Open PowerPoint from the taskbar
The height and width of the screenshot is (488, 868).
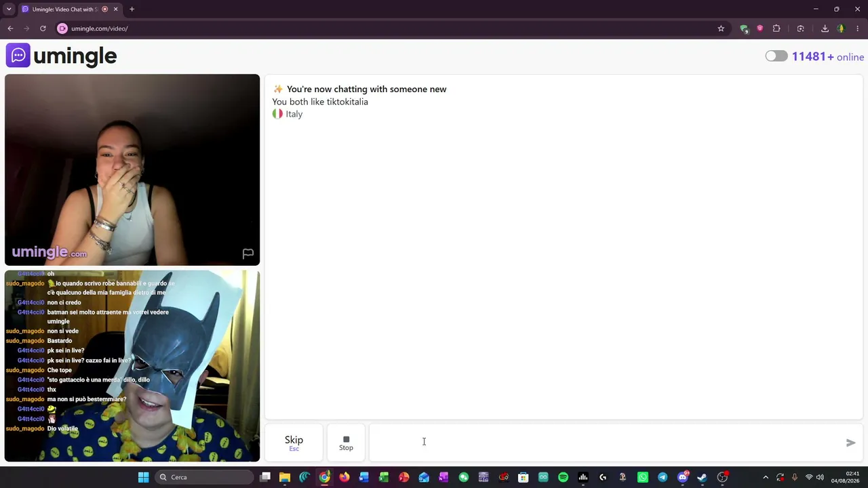(404, 477)
